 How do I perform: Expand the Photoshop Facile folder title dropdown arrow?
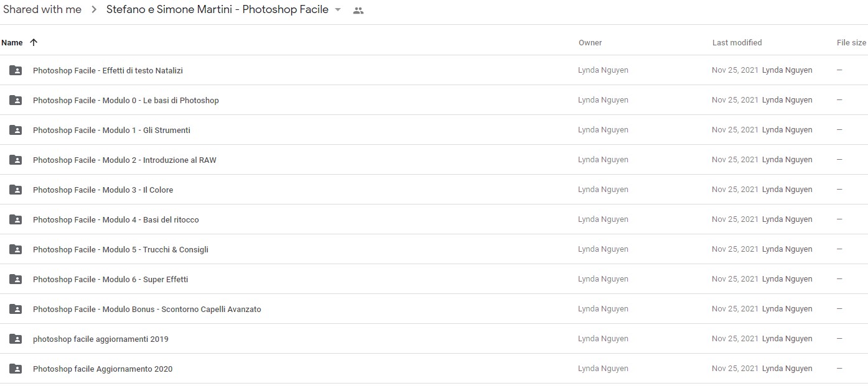pyautogui.click(x=338, y=10)
